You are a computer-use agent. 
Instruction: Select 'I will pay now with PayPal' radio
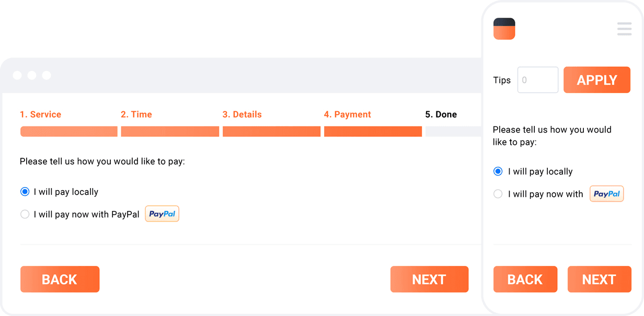point(25,214)
